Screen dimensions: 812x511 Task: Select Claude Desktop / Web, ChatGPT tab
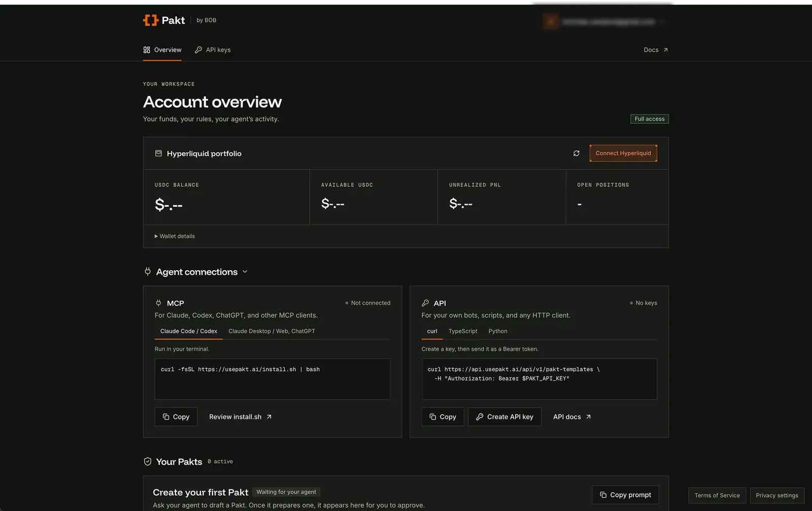coord(272,331)
